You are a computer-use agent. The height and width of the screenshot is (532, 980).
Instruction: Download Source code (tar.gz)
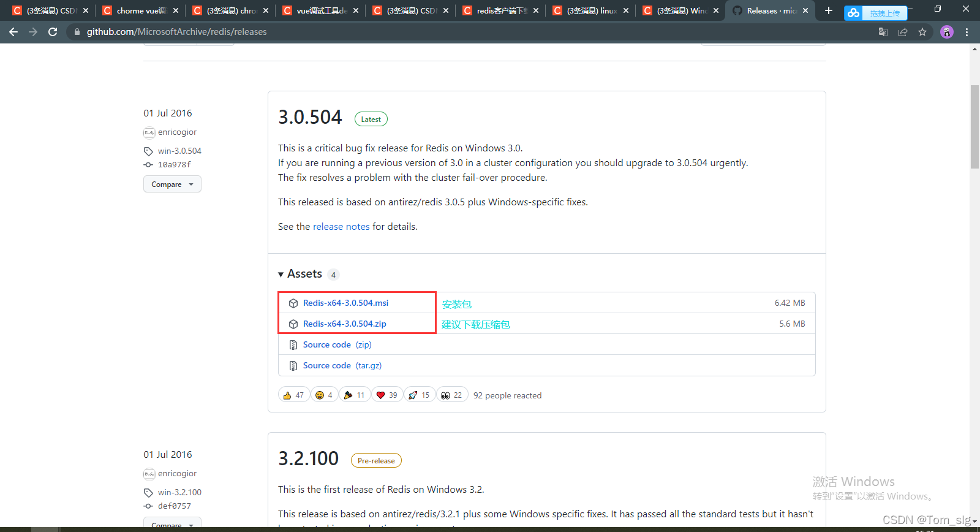(342, 365)
